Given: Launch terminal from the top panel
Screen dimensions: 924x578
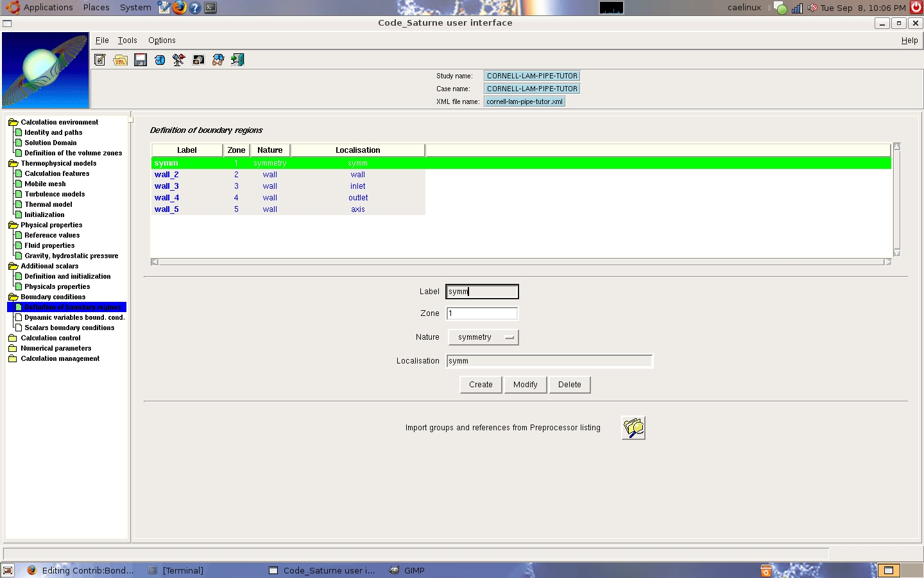Looking at the screenshot, I should (210, 8).
